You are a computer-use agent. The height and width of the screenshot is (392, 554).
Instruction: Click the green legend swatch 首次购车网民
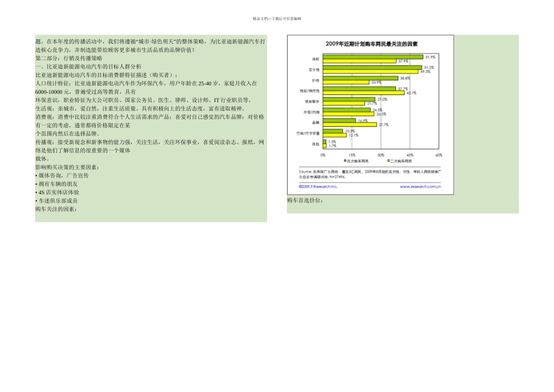[345, 161]
